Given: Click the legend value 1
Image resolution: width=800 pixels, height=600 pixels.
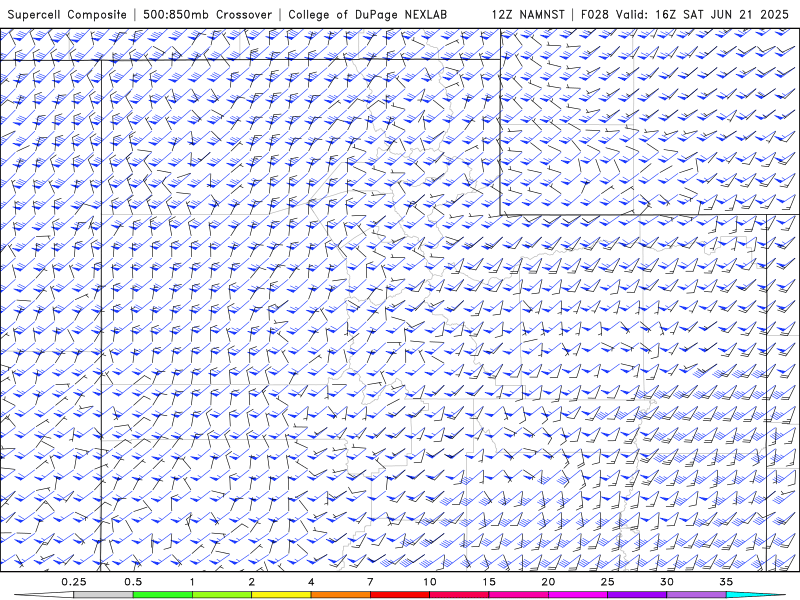Looking at the screenshot, I should pyautogui.click(x=192, y=582).
